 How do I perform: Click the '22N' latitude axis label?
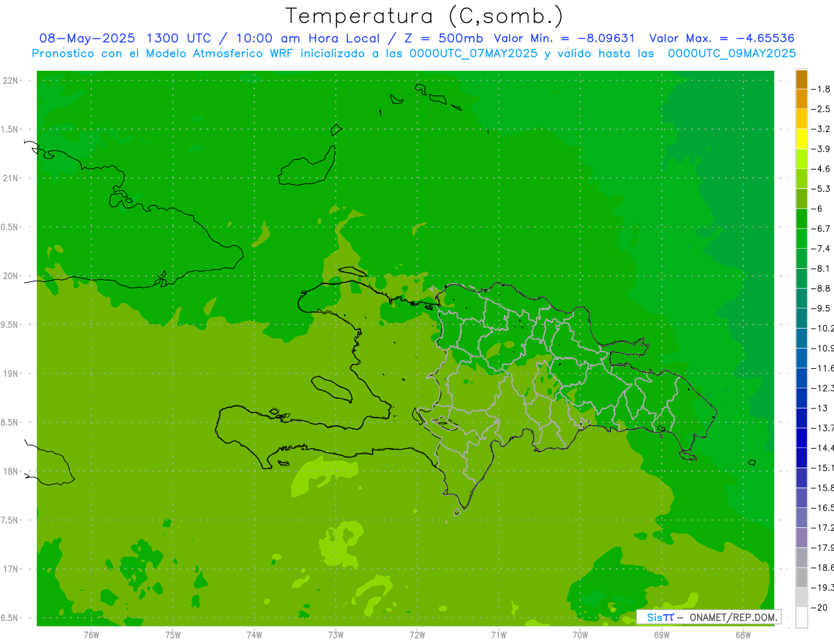coord(11,81)
